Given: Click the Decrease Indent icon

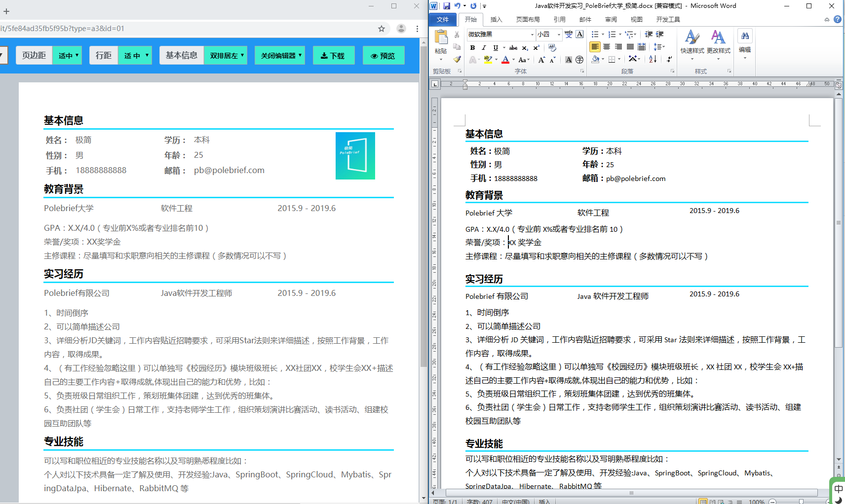Looking at the screenshot, I should (x=649, y=34).
